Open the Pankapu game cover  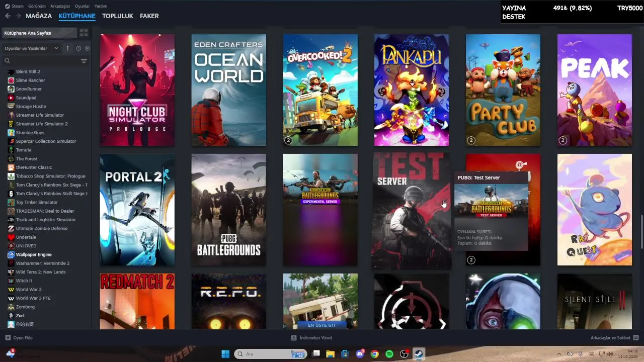[x=412, y=90]
